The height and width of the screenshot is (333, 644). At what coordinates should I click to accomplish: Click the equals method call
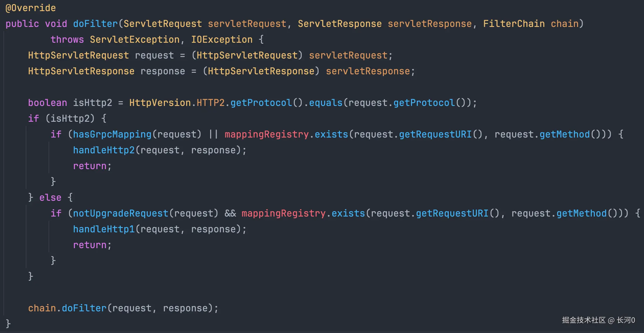tap(326, 103)
